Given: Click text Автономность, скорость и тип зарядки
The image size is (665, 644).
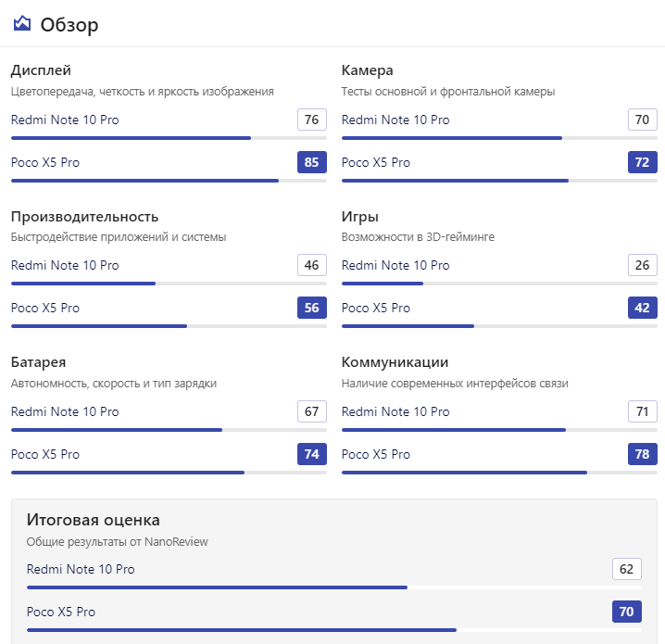Looking at the screenshot, I should 114,383.
